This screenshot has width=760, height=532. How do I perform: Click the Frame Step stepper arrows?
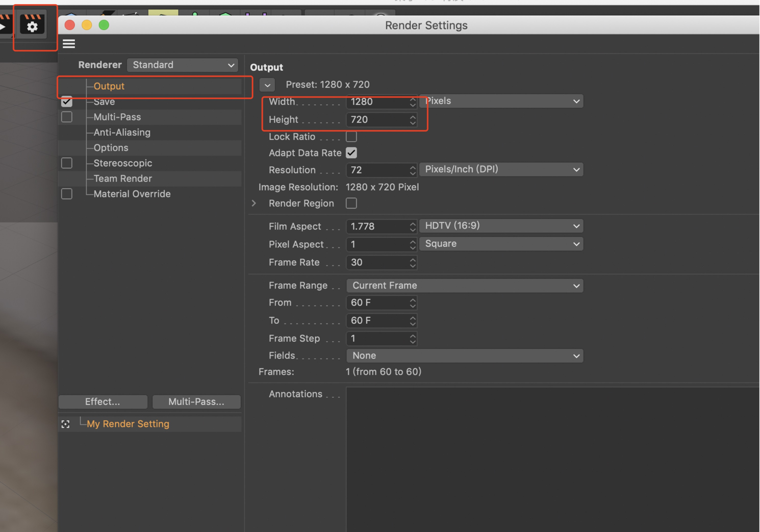point(413,339)
